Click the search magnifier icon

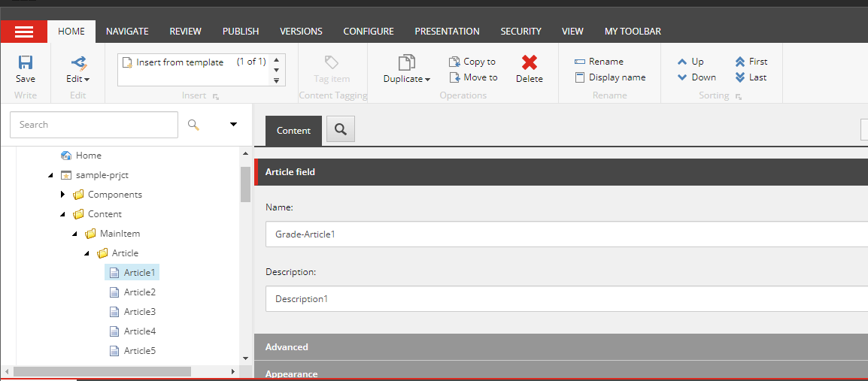coord(193,125)
